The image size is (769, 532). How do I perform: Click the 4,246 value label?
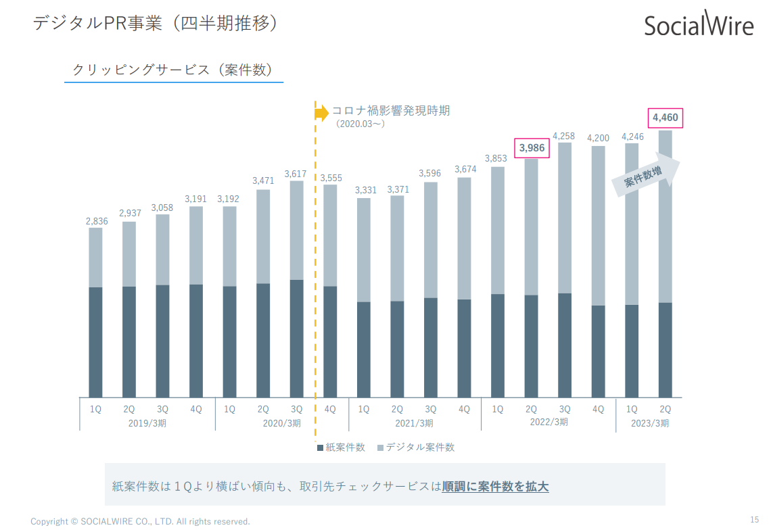pos(632,137)
